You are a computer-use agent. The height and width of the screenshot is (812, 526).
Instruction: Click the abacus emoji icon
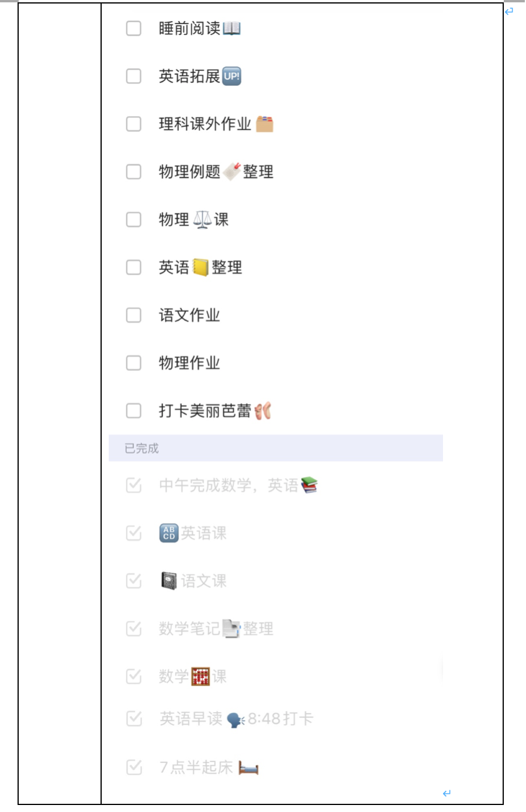[200, 676]
